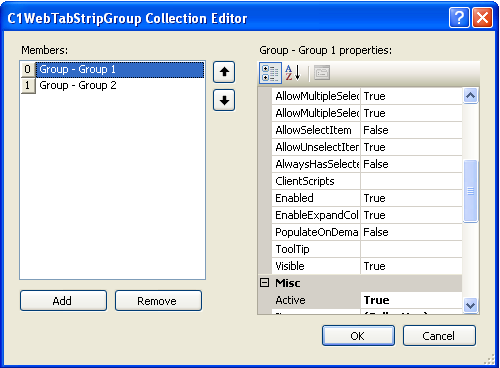Click the PopulateOnDemand value False
The height and width of the screenshot is (368, 500).
[411, 232]
